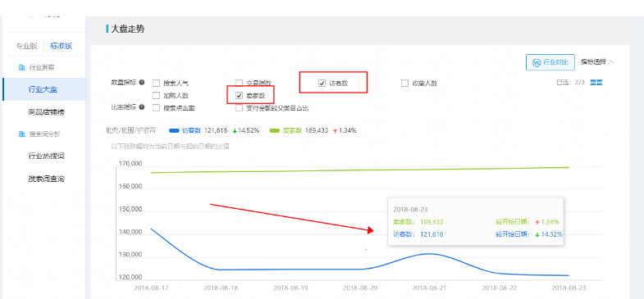Image resolution: width=644 pixels, height=299 pixels.
Task: Click the y-axis label 130,000
Action: [x=130, y=255]
